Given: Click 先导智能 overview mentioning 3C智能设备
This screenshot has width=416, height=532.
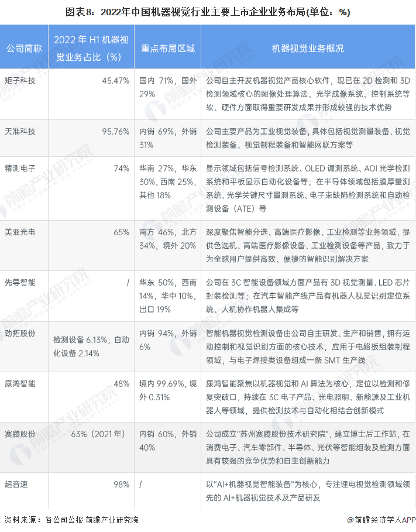Looking at the screenshot, I should 308,296.
